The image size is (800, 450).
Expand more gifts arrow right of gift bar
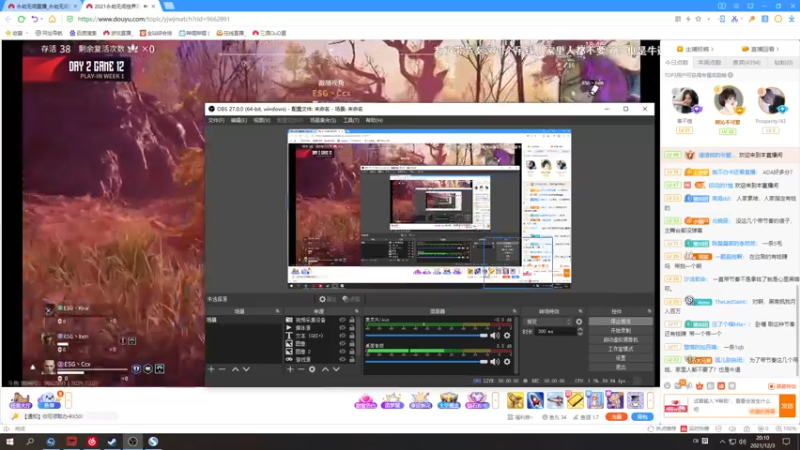click(x=651, y=401)
